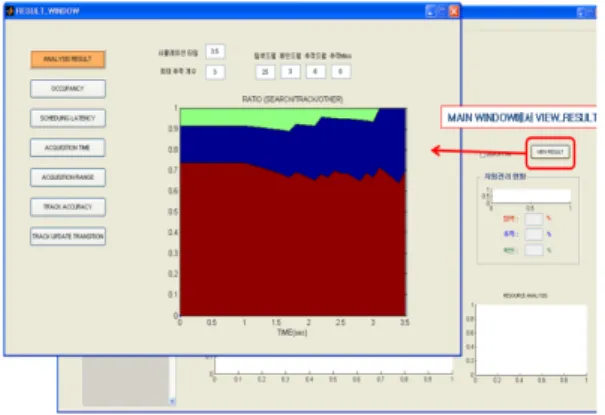Minimize the RESULT_WINDOW
605x415 pixels.
click(x=431, y=11)
